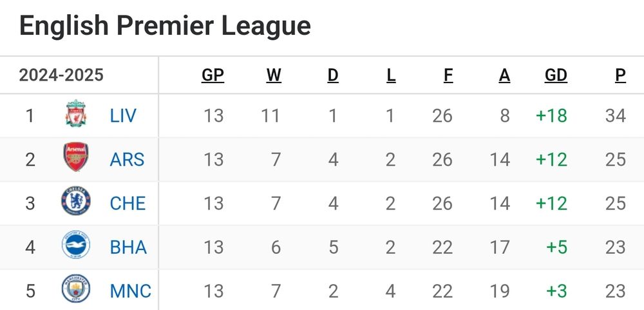Sort by points P column header
The image size is (644, 310).
click(x=620, y=75)
